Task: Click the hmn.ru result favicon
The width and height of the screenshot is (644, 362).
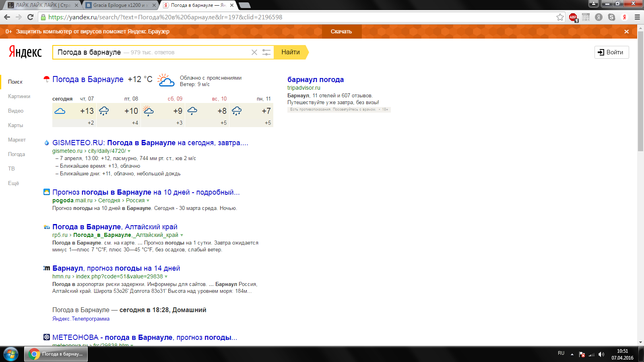Action: point(47,268)
